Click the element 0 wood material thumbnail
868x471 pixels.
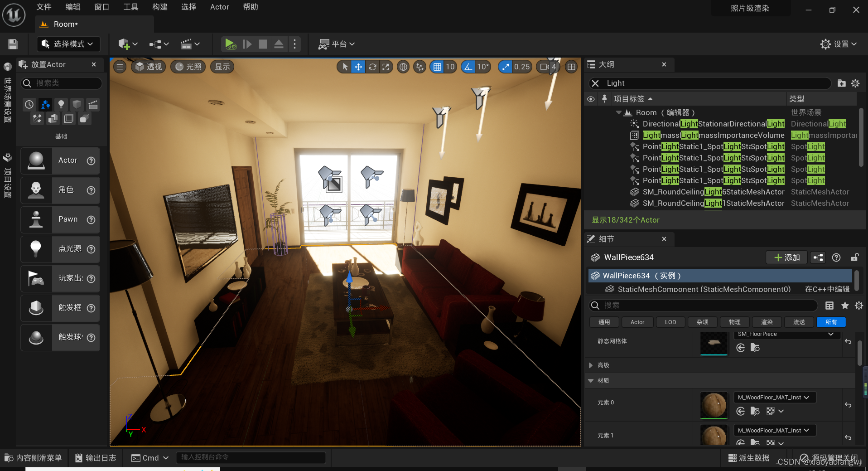click(x=714, y=405)
